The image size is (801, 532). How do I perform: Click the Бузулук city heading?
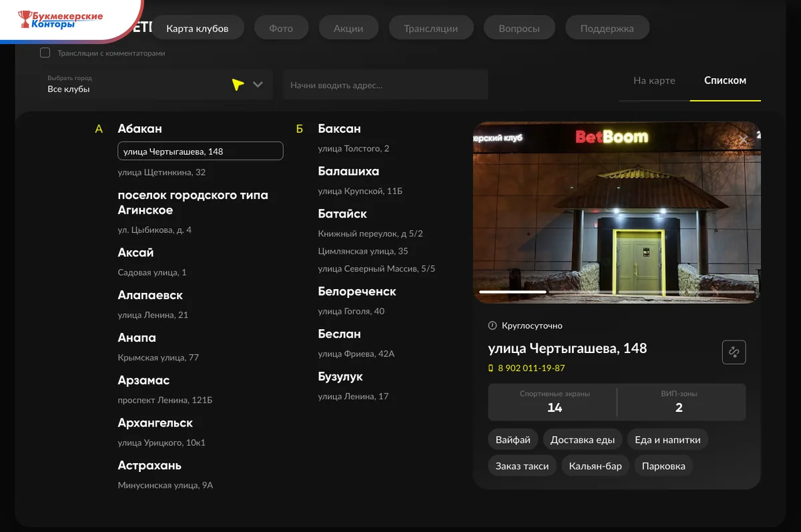(x=340, y=376)
